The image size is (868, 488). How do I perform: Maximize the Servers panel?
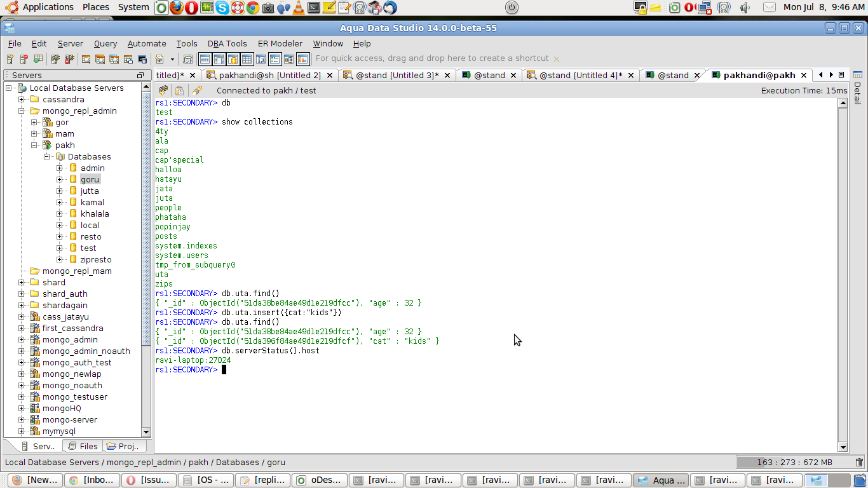coord(140,75)
